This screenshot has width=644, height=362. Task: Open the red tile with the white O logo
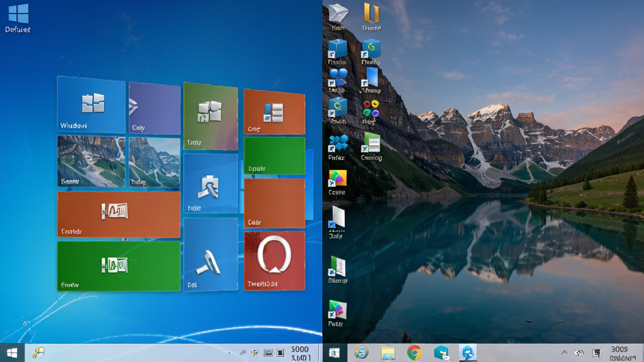coord(274,261)
